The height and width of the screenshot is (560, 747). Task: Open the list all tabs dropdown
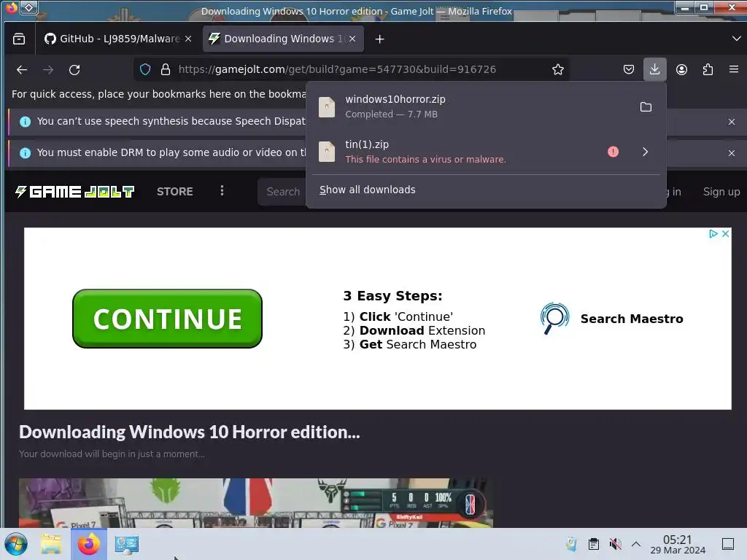[x=736, y=39]
